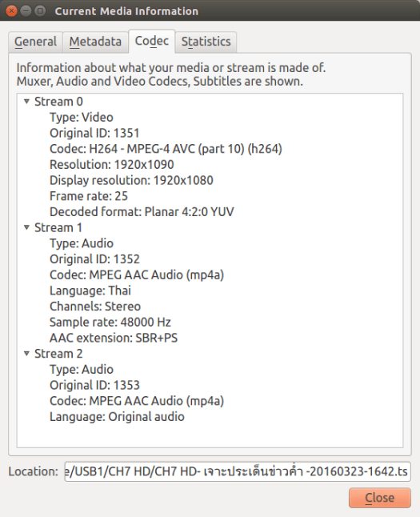
Task: Select the Stream 0 row label
Action: [x=58, y=102]
